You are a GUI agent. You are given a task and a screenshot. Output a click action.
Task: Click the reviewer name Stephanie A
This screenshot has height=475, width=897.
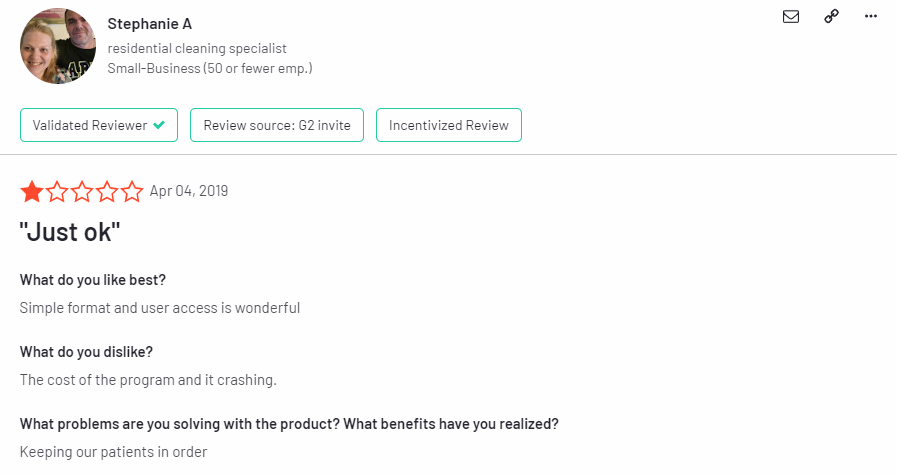pyautogui.click(x=150, y=24)
